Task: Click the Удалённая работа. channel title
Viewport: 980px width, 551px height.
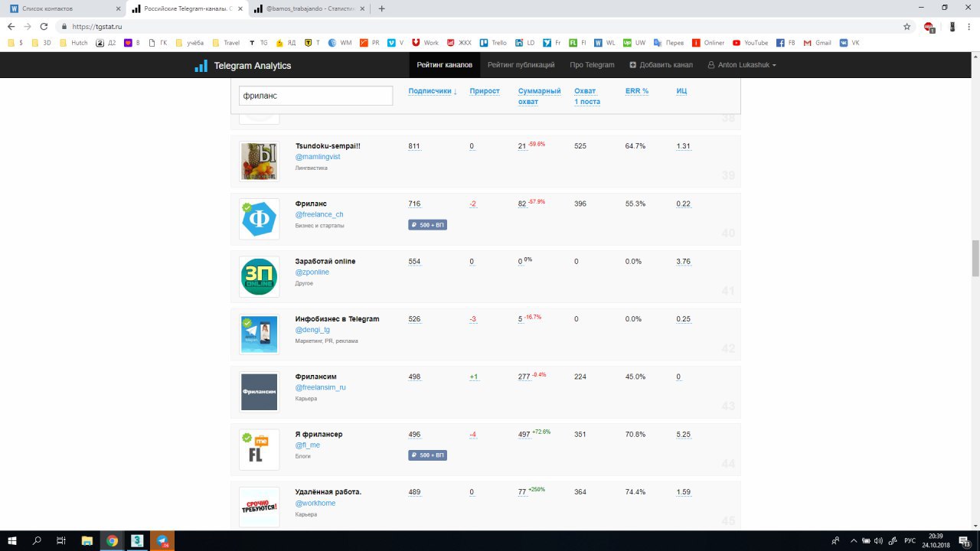Action: (328, 491)
